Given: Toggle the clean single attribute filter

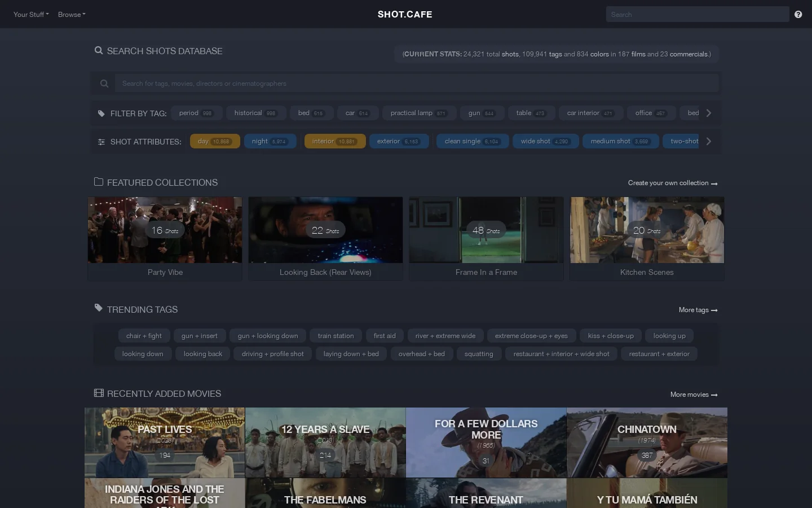Looking at the screenshot, I should (473, 141).
